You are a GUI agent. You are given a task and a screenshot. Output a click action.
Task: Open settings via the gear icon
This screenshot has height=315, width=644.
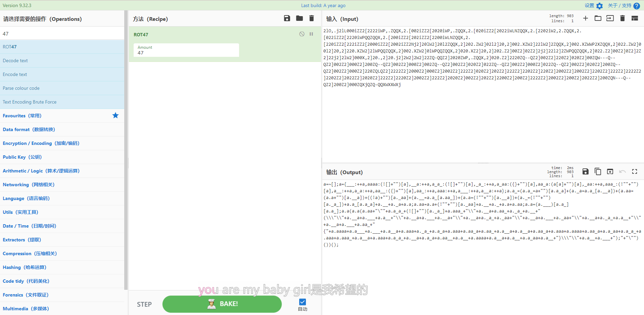pyautogui.click(x=600, y=6)
